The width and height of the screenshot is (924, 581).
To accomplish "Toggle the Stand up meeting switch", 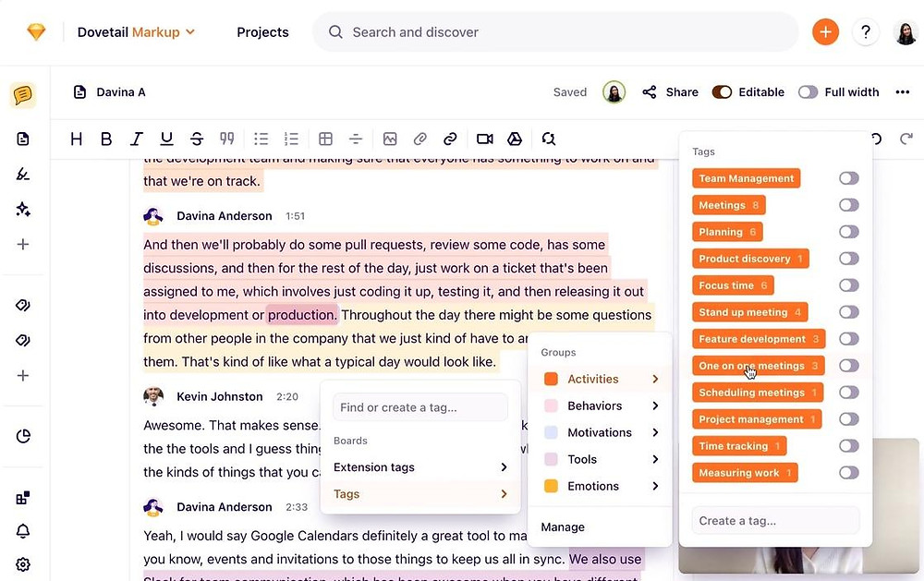I will point(848,311).
